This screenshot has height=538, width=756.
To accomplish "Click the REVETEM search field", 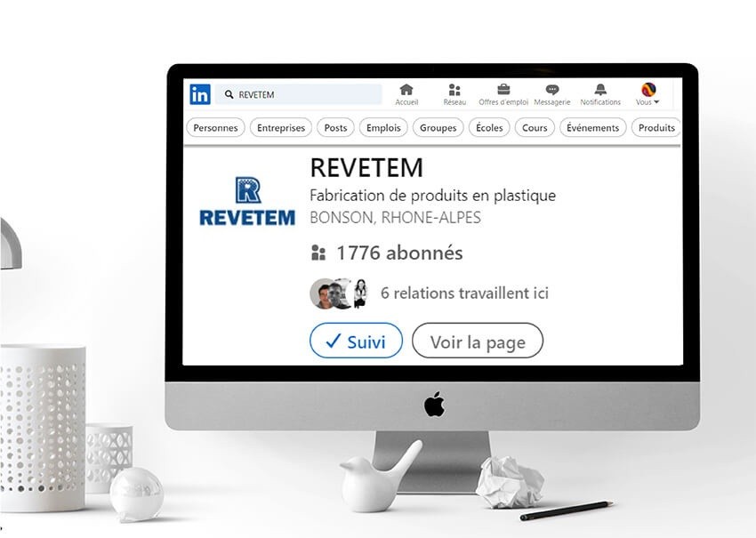I will pos(299,94).
